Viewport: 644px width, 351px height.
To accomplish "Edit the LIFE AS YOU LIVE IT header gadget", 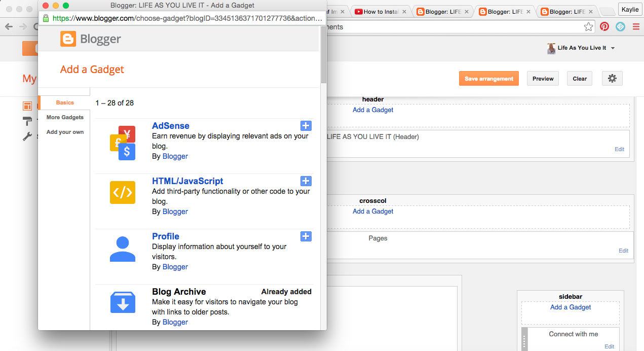I will [619, 150].
